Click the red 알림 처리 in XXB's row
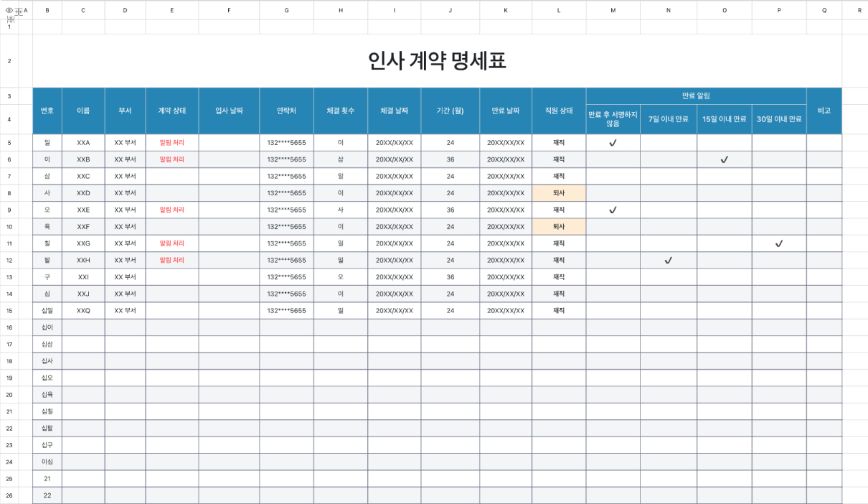 click(172, 159)
